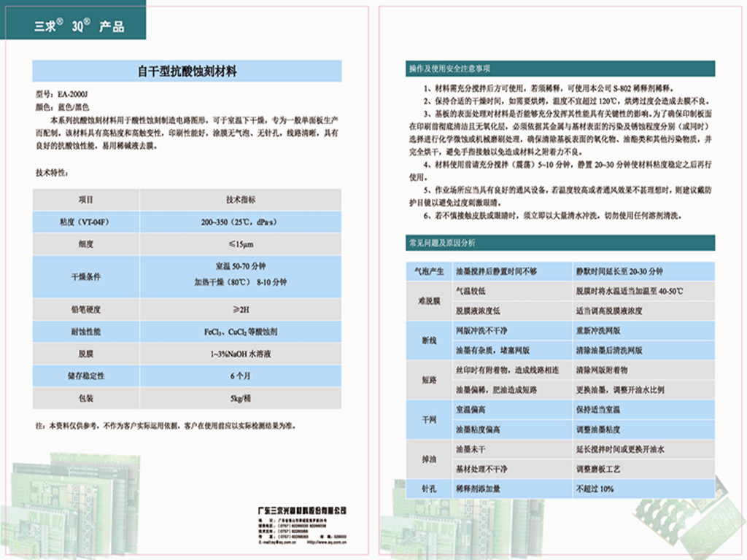Viewport: 747px width, 560px height.
Task: Click the "掉油" problem cell
Action: click(x=429, y=459)
